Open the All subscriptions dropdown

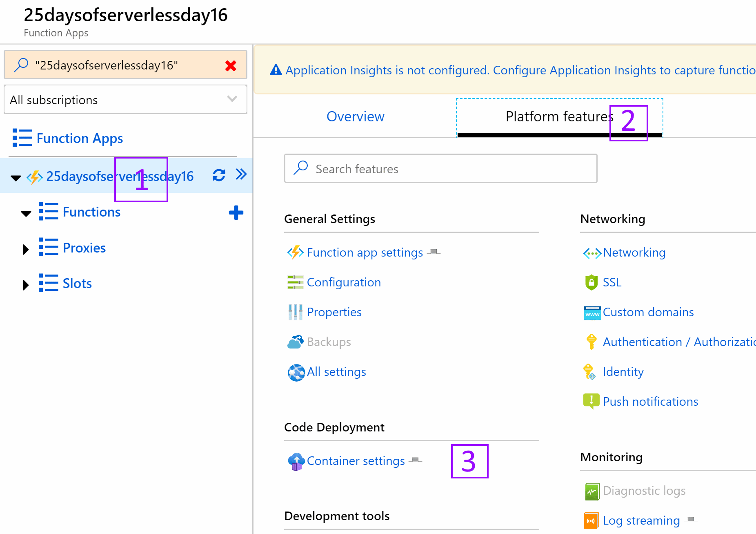125,99
